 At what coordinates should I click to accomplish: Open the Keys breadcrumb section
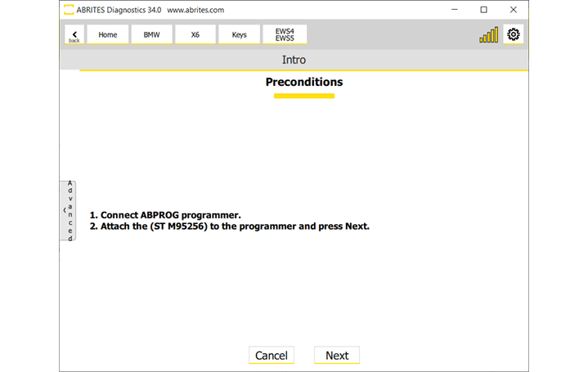pos(239,34)
